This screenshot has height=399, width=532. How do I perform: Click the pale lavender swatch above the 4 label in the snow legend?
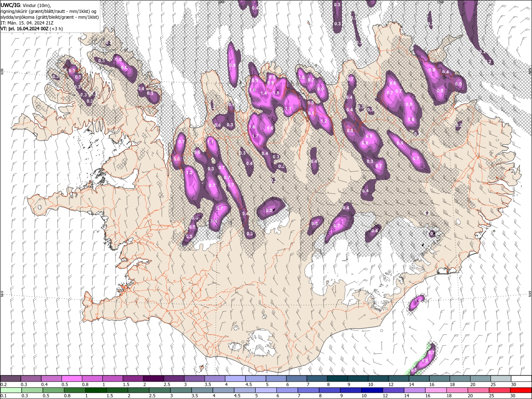pyautogui.click(x=235, y=379)
